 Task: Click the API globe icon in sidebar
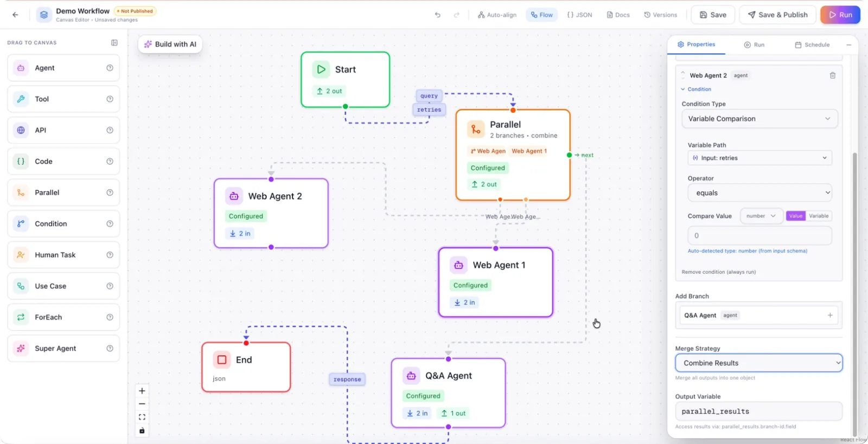coord(21,130)
